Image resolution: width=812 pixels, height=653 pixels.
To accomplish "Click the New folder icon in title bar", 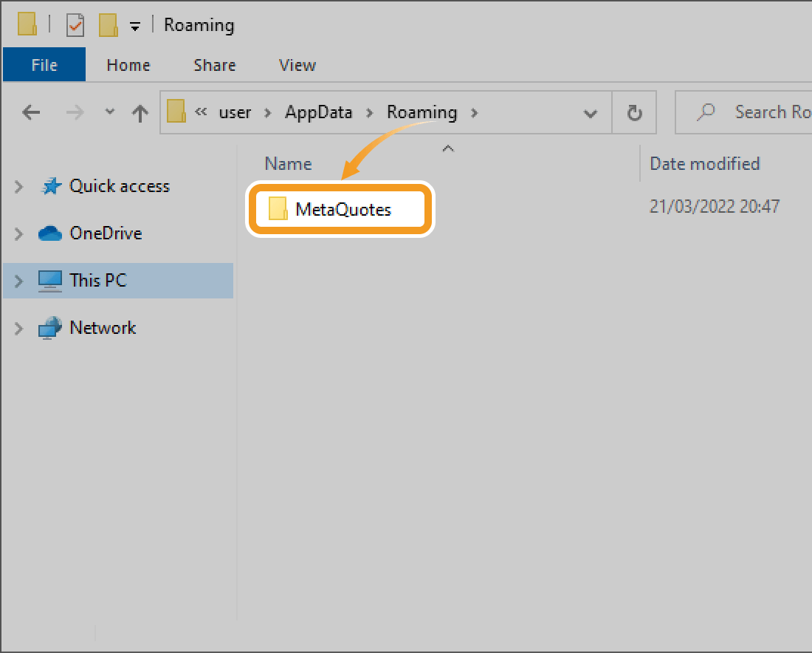I will pyautogui.click(x=109, y=25).
